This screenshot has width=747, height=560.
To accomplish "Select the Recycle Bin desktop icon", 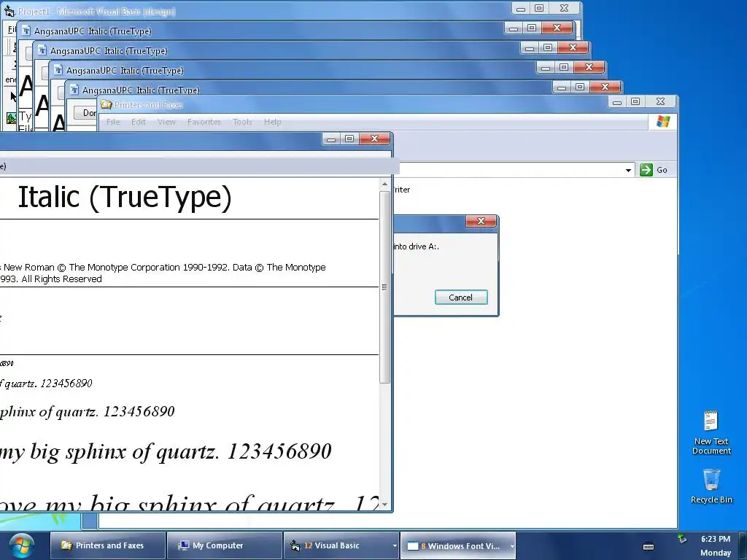I will [711, 486].
